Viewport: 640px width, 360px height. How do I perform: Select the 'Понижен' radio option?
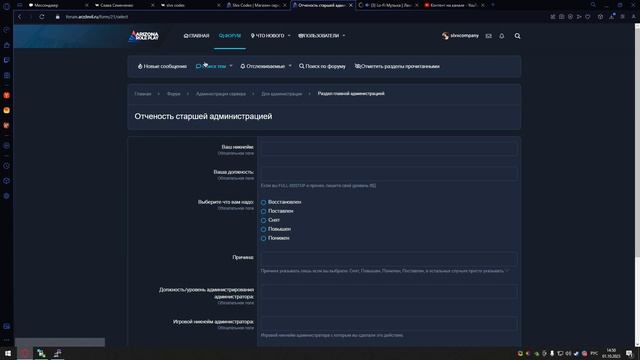[263, 238]
